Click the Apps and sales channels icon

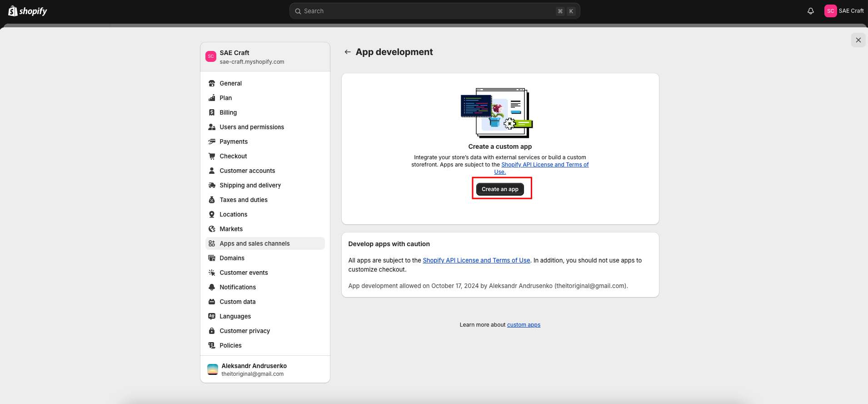click(212, 243)
